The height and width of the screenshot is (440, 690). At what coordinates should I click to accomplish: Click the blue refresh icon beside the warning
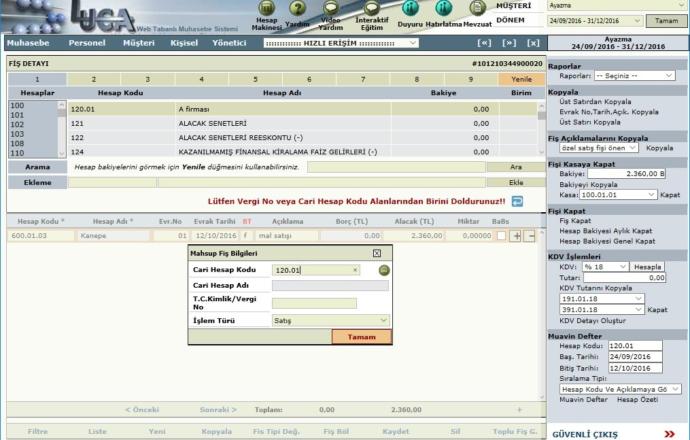[x=517, y=202]
